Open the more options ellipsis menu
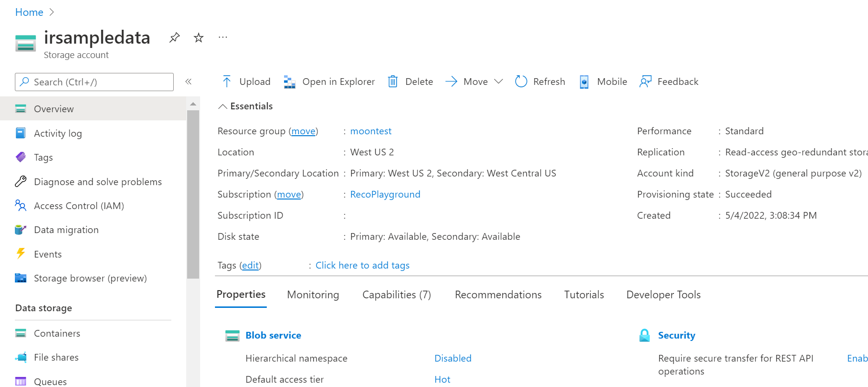 point(223,37)
